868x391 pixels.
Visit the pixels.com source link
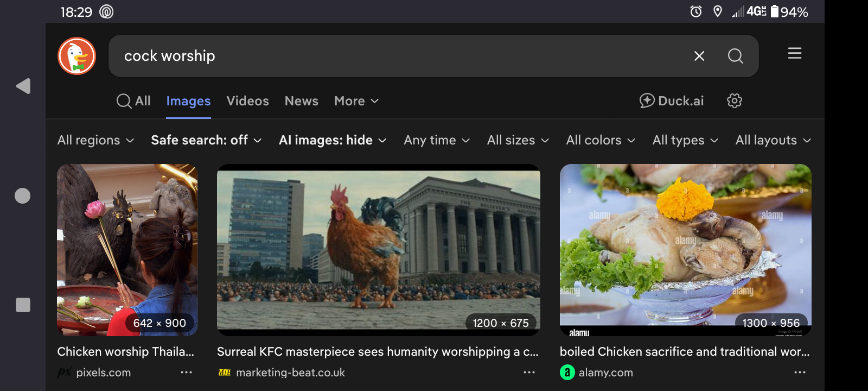94,373
